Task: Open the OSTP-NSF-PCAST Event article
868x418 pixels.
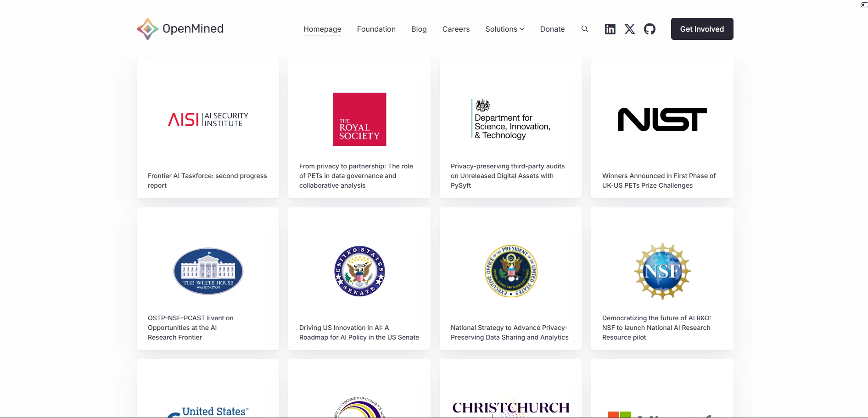Action: click(190, 328)
